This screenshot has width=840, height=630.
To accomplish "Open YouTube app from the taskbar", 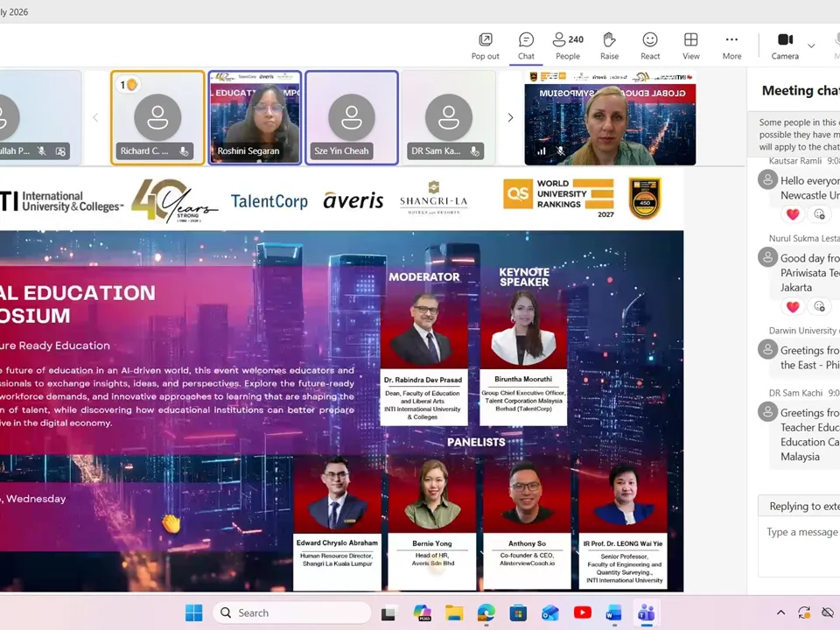I will pyautogui.click(x=583, y=612).
